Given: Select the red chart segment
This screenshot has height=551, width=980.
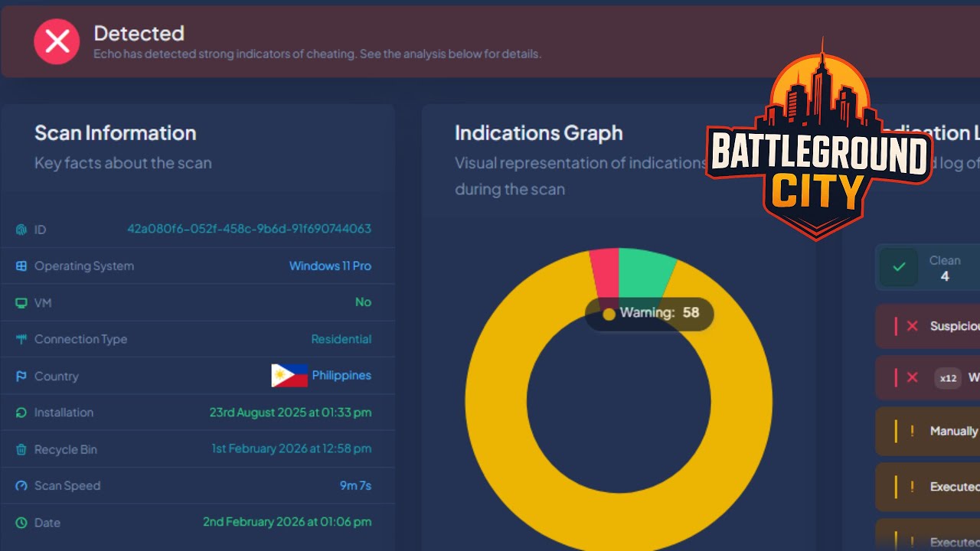Looking at the screenshot, I should point(605,273).
